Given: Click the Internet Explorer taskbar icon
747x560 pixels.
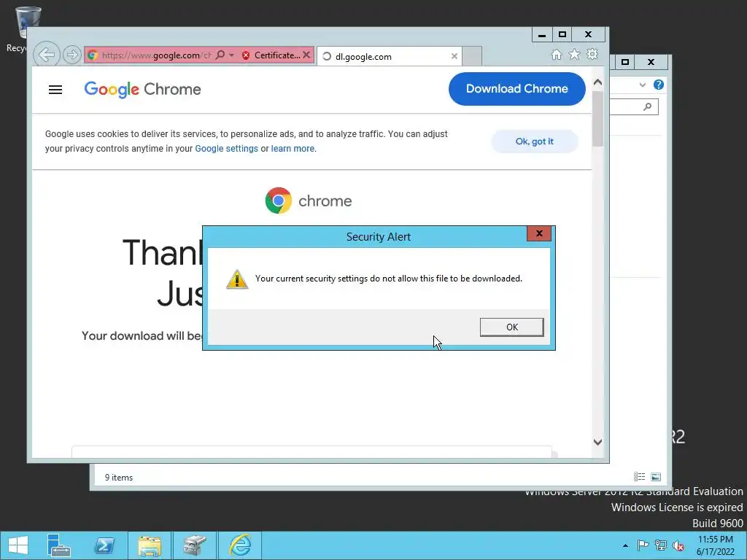Looking at the screenshot, I should (x=239, y=545).
